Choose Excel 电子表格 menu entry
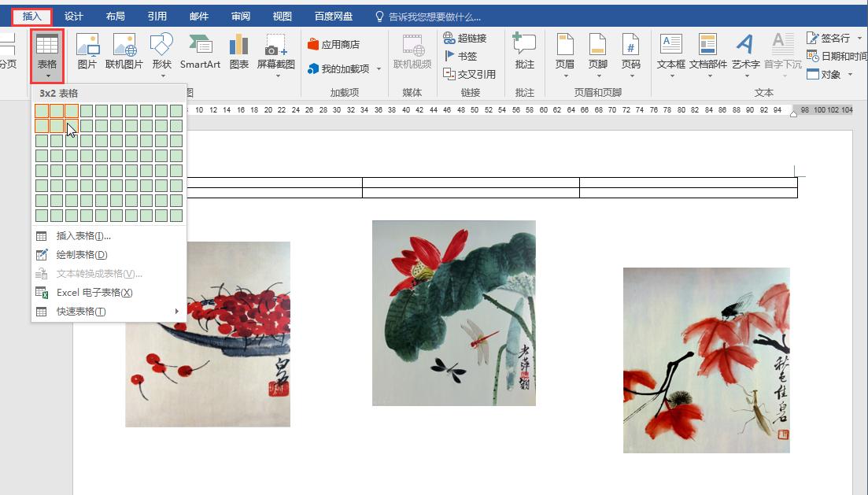The image size is (868, 495). point(94,293)
